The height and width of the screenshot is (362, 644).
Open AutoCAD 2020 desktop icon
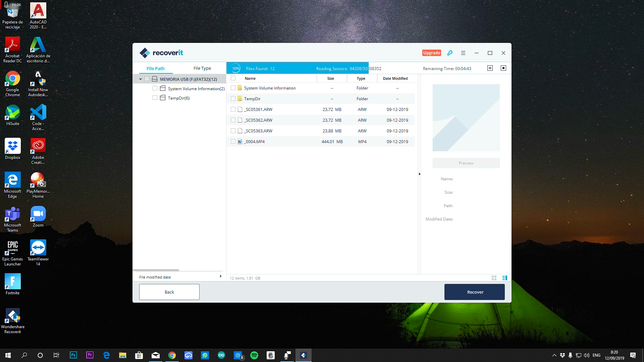pos(38,16)
